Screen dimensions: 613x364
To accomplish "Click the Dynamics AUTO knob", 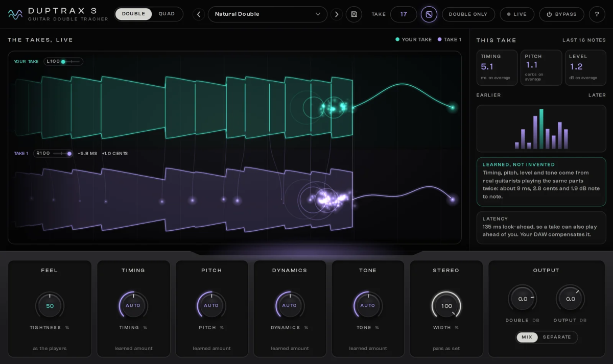I will tap(290, 306).
